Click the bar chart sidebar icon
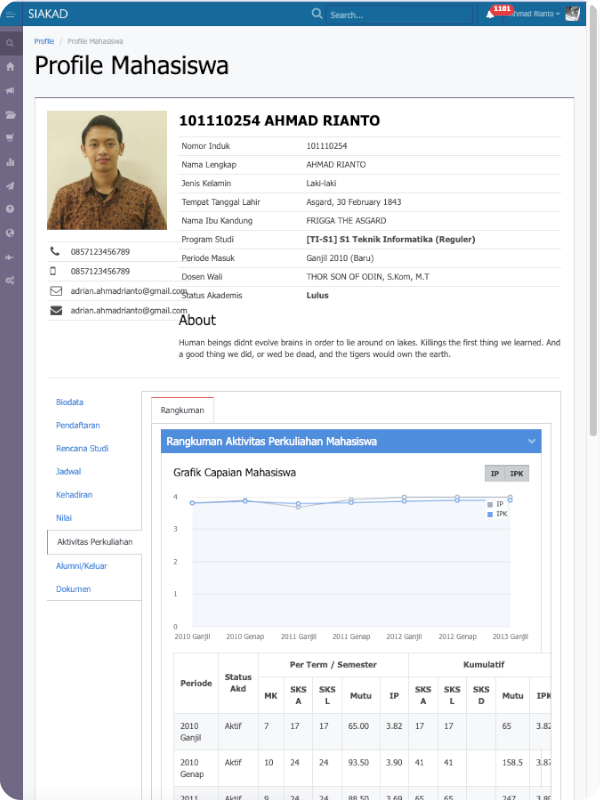Screen dimensions: 600x800 [x=10, y=162]
